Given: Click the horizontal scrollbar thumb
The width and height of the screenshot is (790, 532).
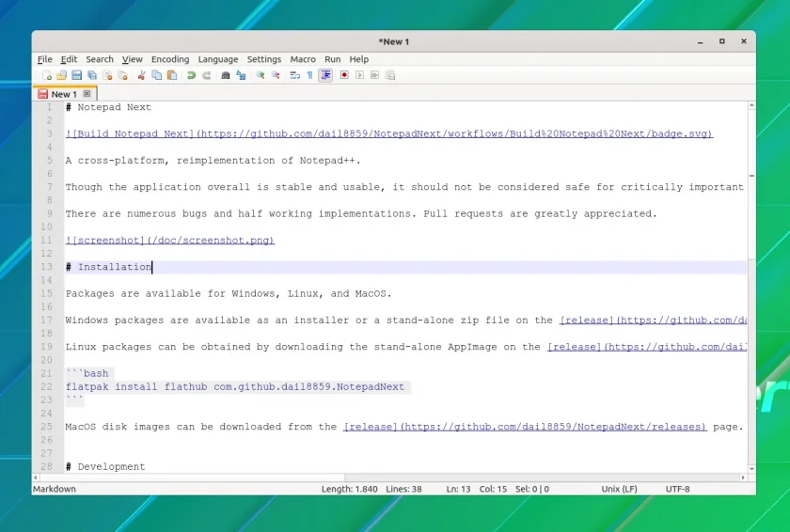Looking at the screenshot, I should 193,477.
